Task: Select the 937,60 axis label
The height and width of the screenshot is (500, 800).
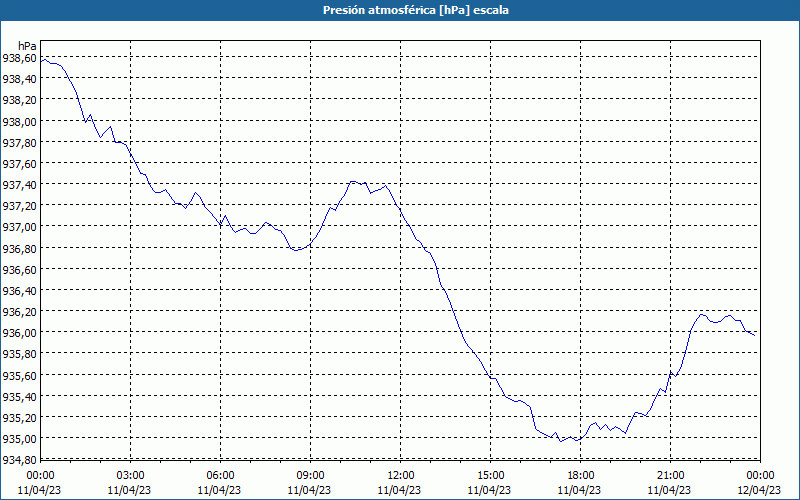Action: [19, 164]
